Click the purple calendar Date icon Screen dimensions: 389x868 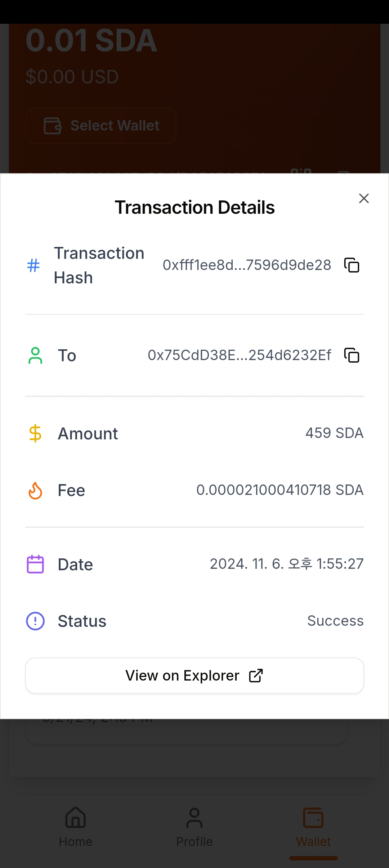click(35, 564)
